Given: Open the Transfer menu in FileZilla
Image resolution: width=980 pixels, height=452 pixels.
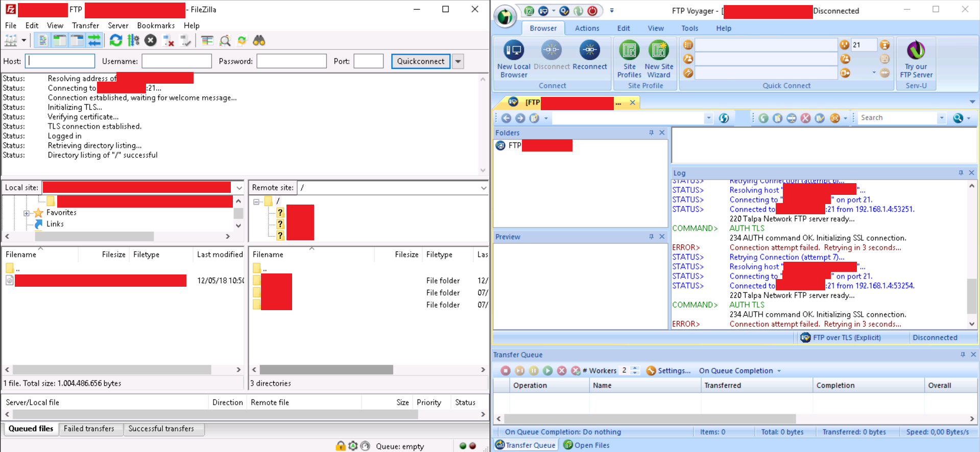Looking at the screenshot, I should (85, 26).
